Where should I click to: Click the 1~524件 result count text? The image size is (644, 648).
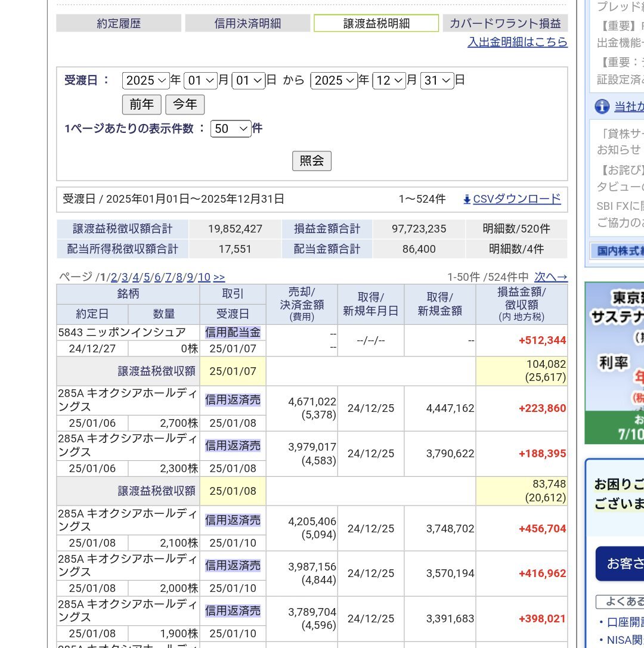point(422,199)
